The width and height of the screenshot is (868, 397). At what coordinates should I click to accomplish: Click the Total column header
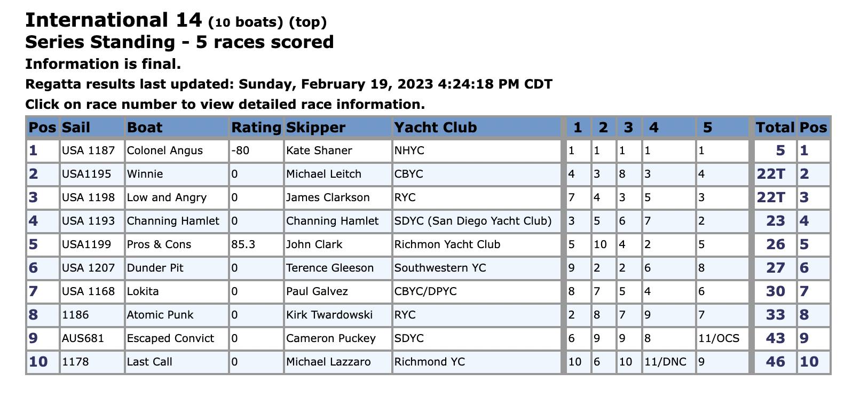pyautogui.click(x=775, y=128)
